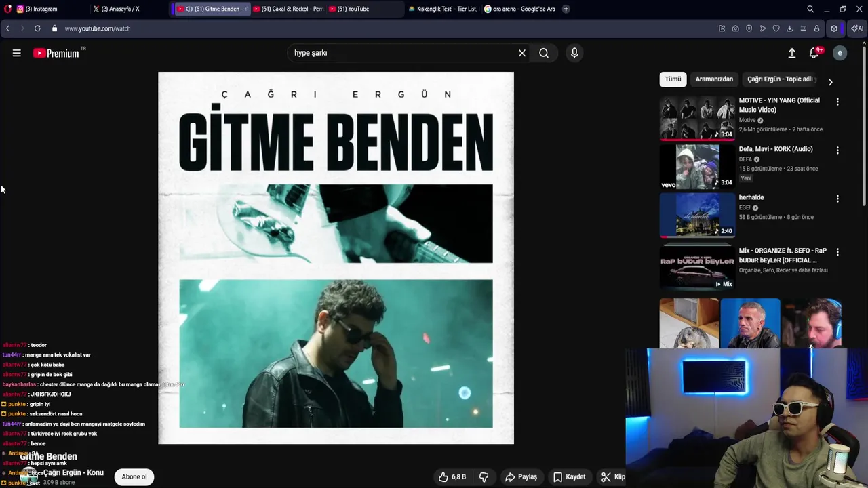Take a snapshot with the camera icon

pyautogui.click(x=735, y=28)
